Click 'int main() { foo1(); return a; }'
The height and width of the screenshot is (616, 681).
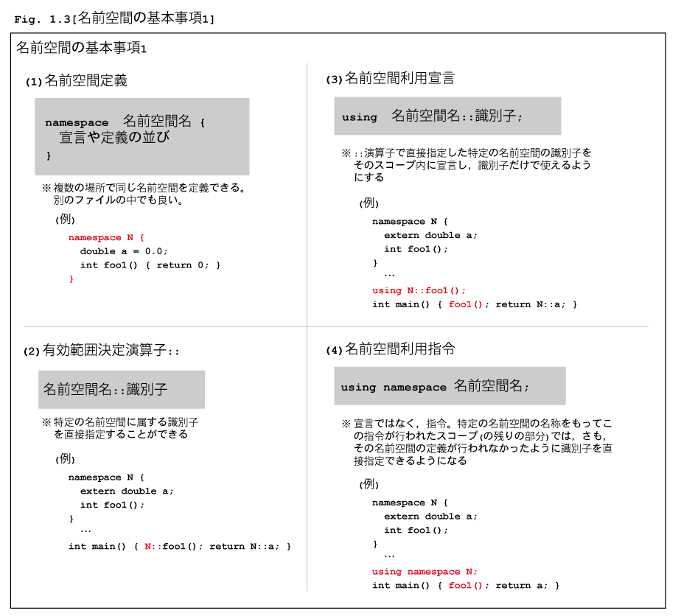click(466, 586)
